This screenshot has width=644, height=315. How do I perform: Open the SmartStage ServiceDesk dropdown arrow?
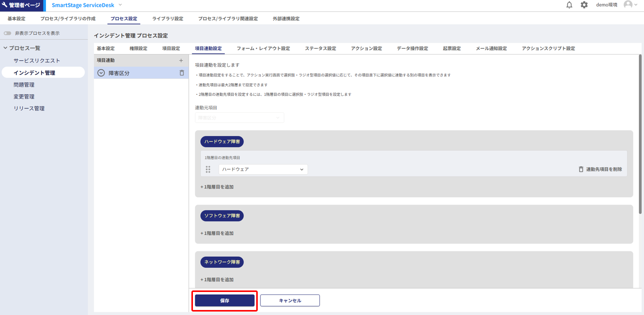click(120, 5)
